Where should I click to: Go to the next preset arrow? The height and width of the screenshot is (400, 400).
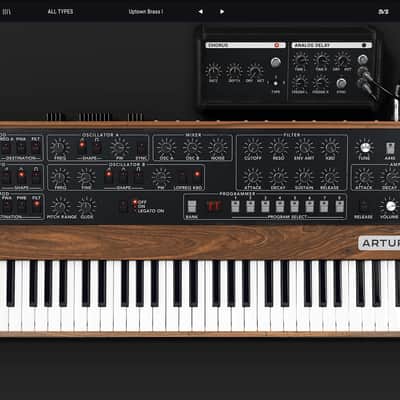[222, 12]
